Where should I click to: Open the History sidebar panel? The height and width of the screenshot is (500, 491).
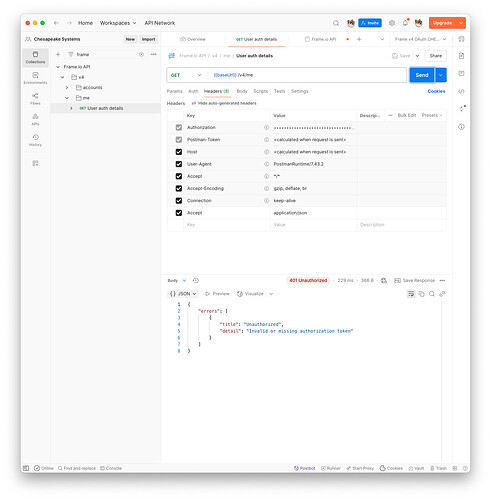(x=35, y=140)
